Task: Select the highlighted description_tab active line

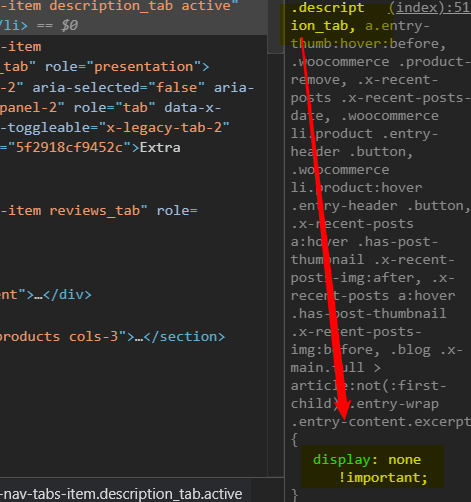Action: (133, 6)
